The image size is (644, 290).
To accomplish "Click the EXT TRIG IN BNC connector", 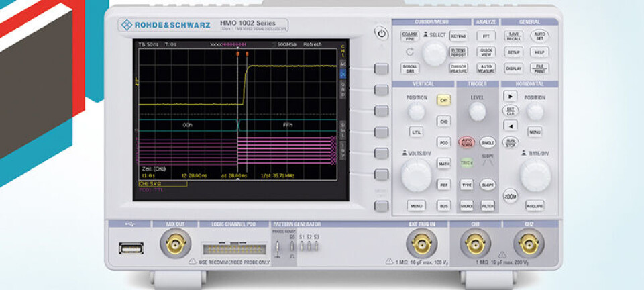I will [x=422, y=244].
